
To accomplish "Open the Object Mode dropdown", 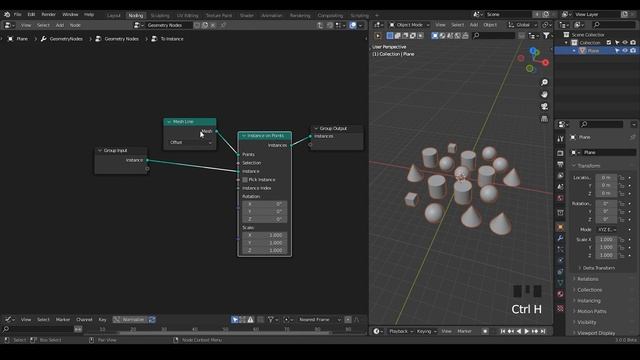I will pos(408,25).
